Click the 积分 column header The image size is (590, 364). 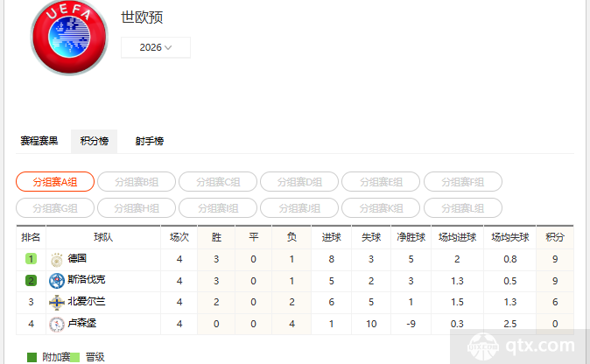(555, 237)
